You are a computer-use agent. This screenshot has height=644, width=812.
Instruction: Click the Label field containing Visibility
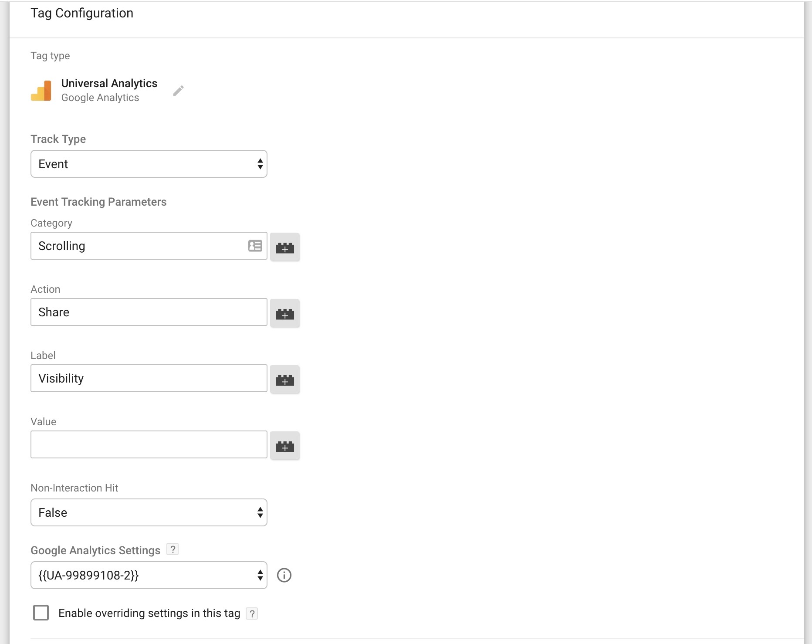click(149, 379)
